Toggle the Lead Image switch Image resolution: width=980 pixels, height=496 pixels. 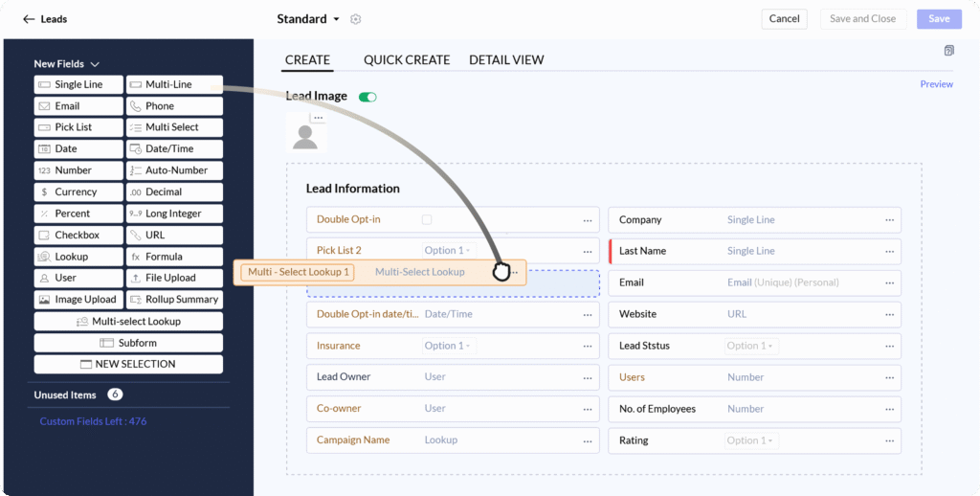pos(367,97)
